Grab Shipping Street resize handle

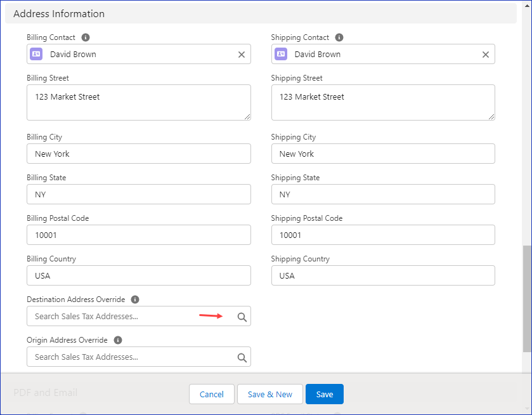coord(491,117)
